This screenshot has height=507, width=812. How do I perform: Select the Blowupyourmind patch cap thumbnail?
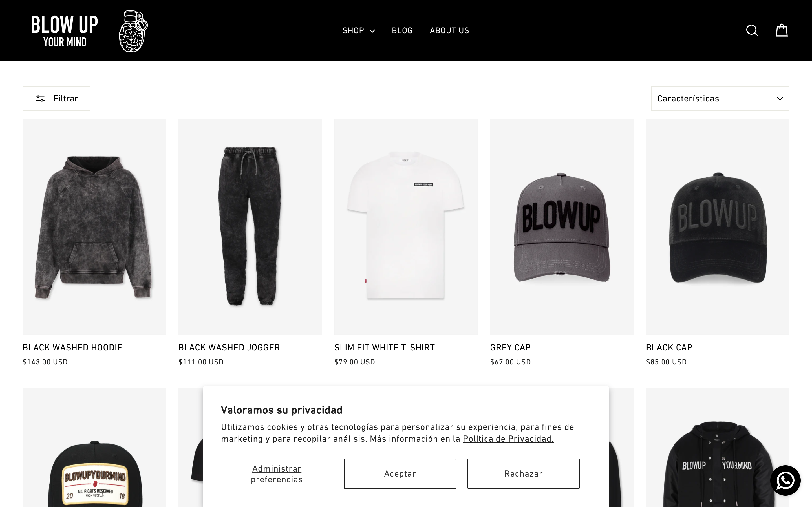pyautogui.click(x=94, y=447)
